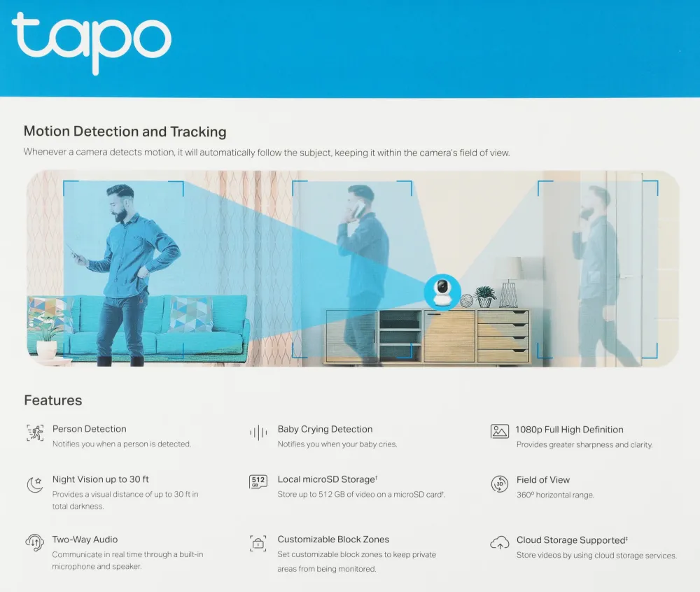Click the "Person Detection" title
700x592 pixels.
pyautogui.click(x=90, y=429)
